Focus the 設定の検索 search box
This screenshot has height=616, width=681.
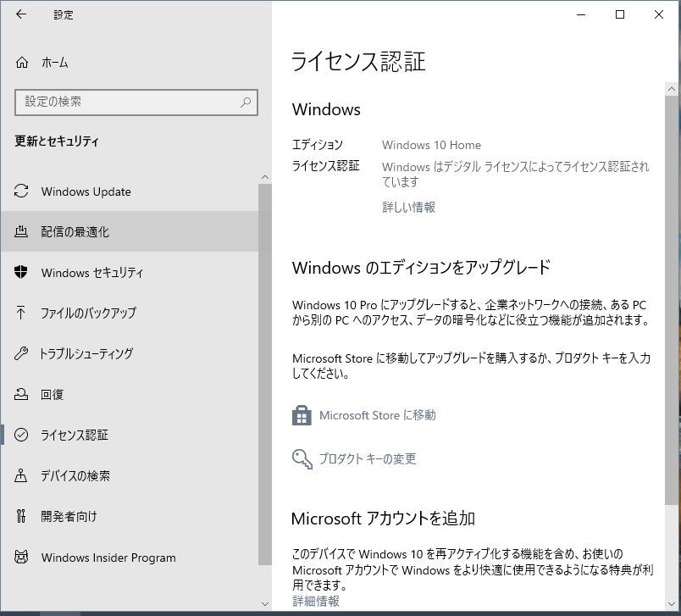pos(136,102)
